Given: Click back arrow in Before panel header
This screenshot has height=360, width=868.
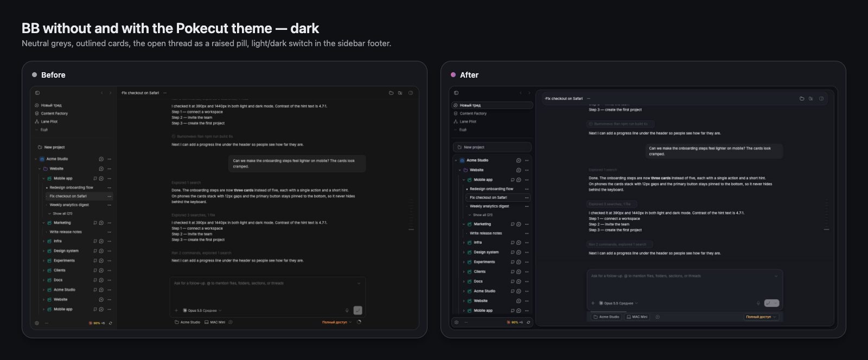Looking at the screenshot, I should click(101, 93).
